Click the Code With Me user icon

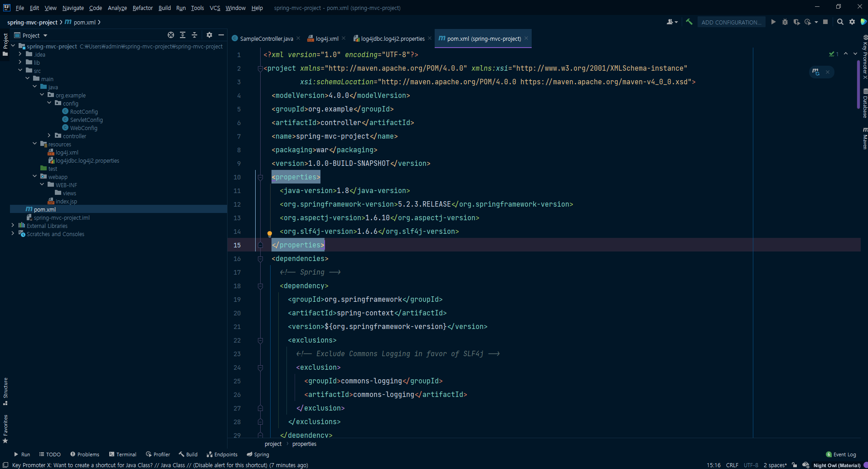click(x=672, y=22)
